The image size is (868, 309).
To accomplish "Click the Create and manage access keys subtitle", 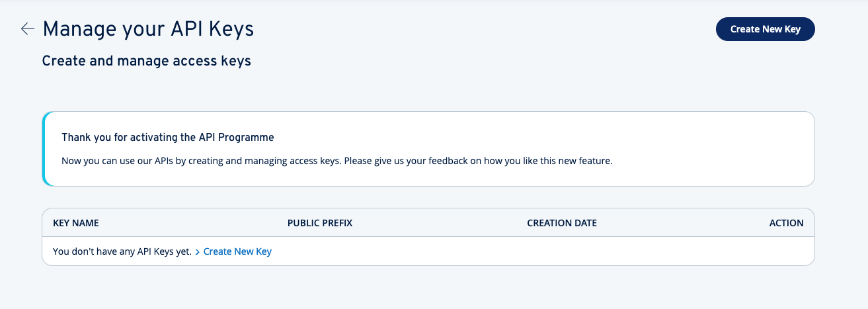I will tap(146, 61).
